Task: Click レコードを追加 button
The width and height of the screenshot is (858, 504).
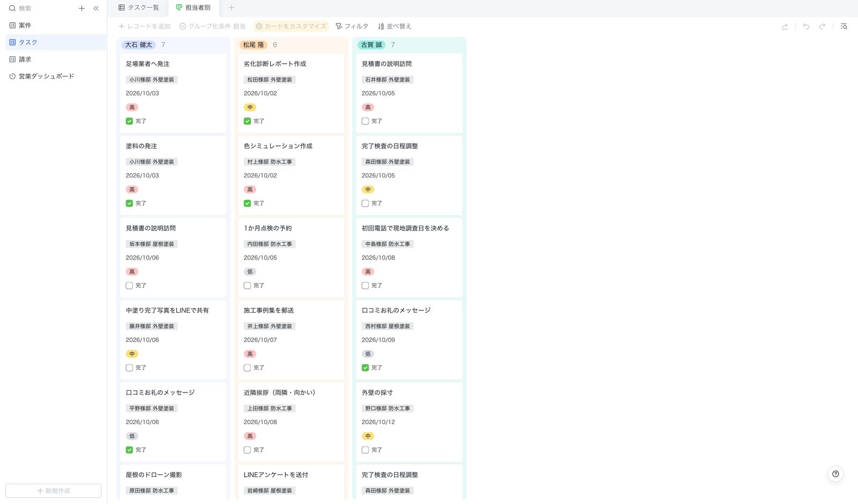Action: pyautogui.click(x=144, y=26)
